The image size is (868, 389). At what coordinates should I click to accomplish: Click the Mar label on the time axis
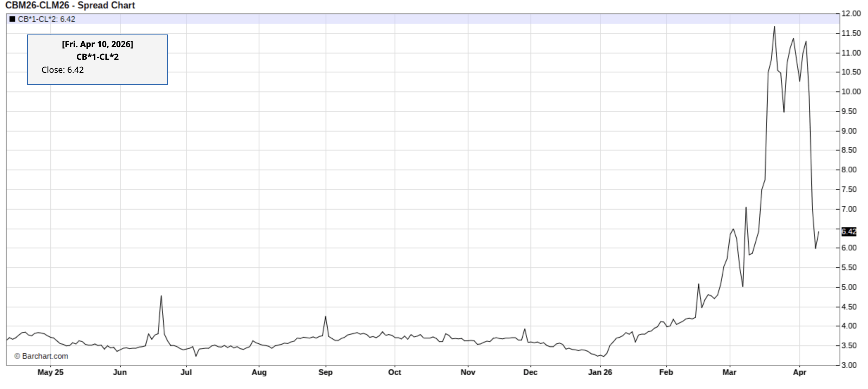coord(729,372)
